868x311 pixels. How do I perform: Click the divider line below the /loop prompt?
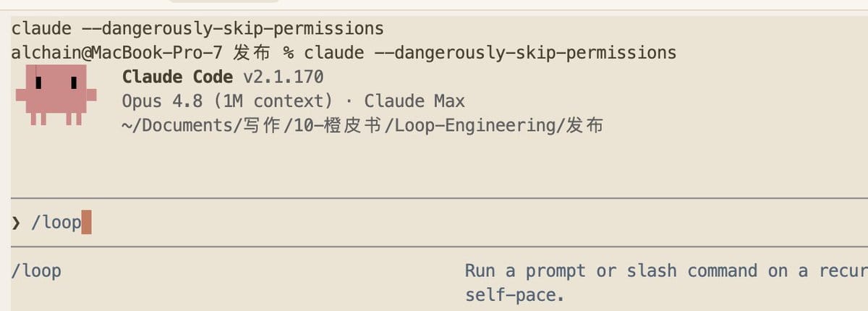tap(439, 247)
